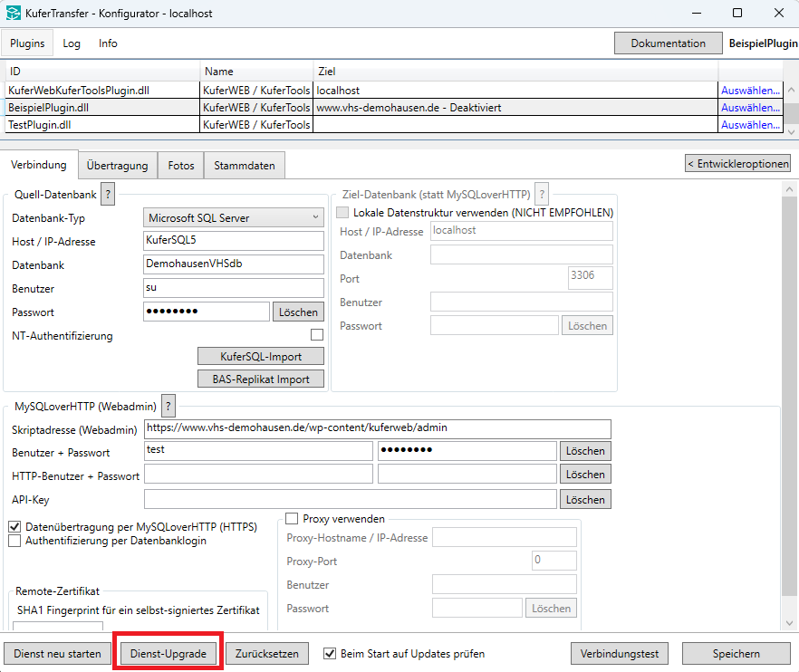This screenshot has height=672, width=799.
Task: Maximize the KuferTransfer window
Action: [737, 13]
